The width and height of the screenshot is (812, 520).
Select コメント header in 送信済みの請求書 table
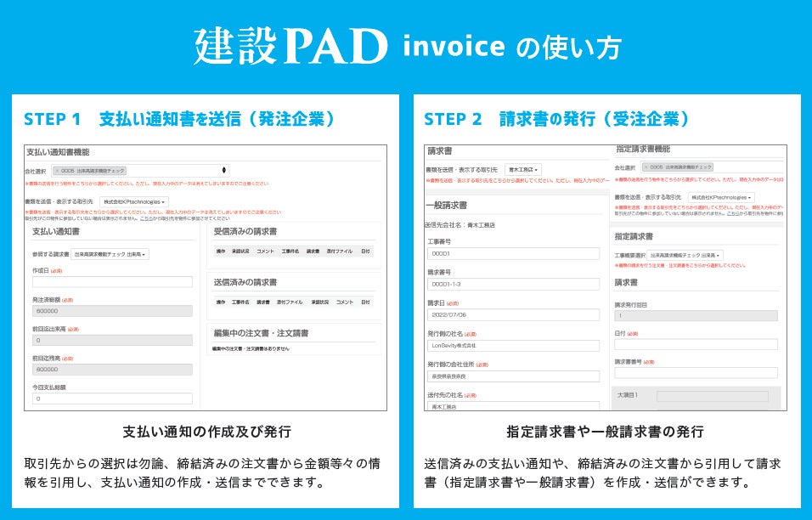point(344,302)
